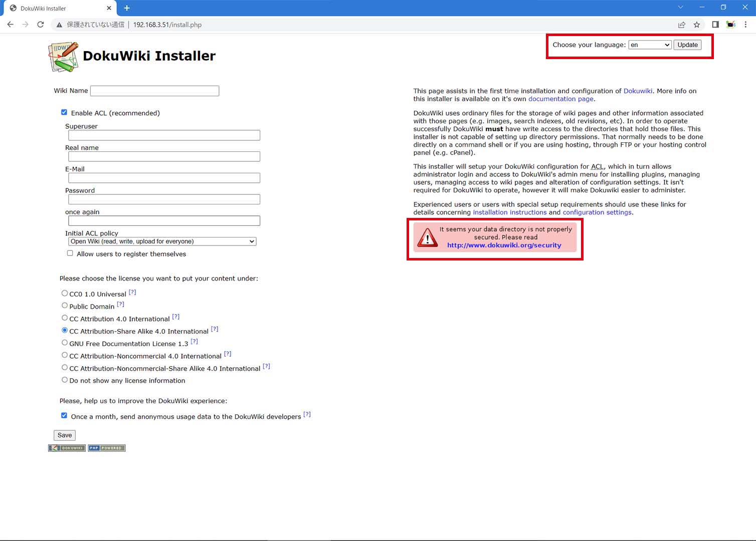The height and width of the screenshot is (541, 756).
Task: Select CC Attribution 4.0 International radio
Action: click(65, 318)
